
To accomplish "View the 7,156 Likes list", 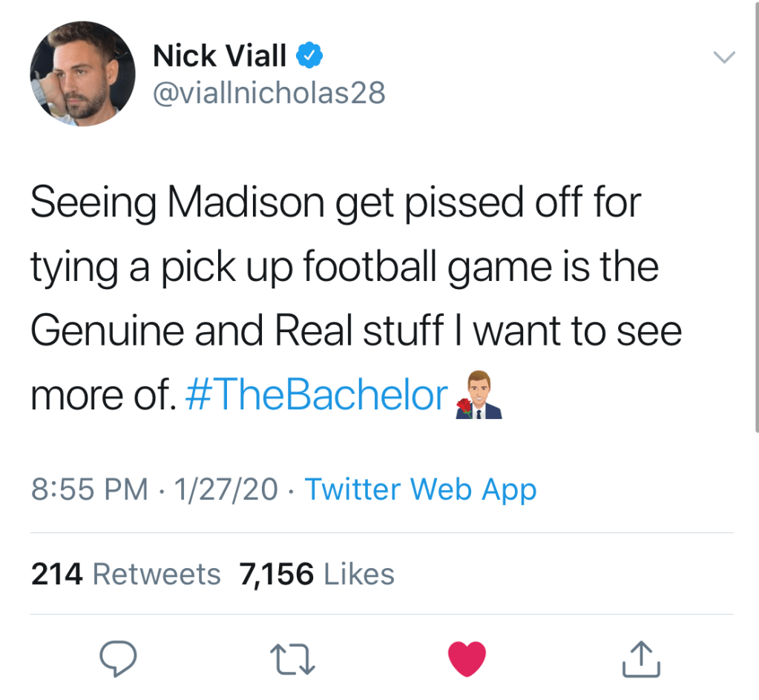I will click(x=317, y=574).
